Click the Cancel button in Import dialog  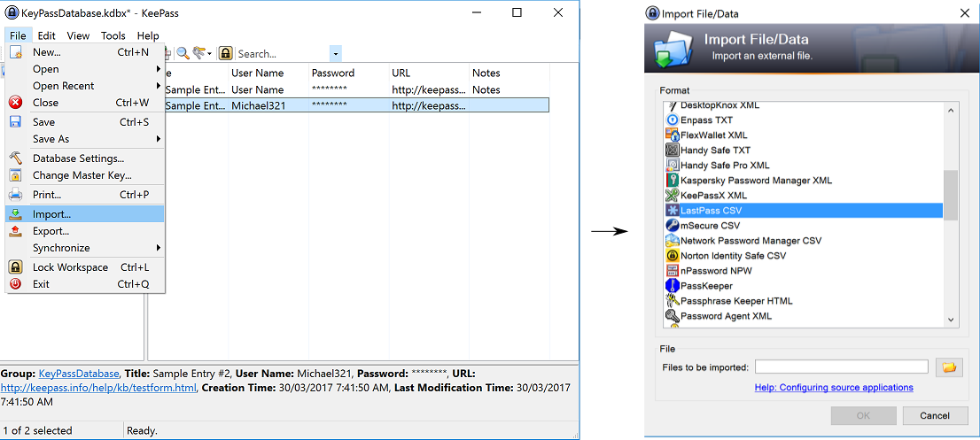[935, 416]
